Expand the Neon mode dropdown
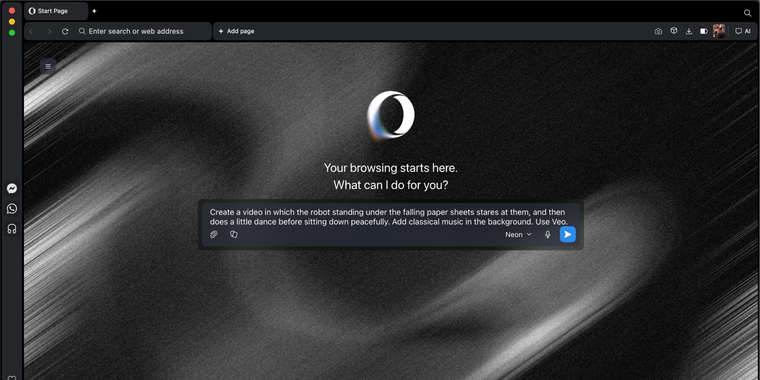Image resolution: width=760 pixels, height=380 pixels. [518, 235]
